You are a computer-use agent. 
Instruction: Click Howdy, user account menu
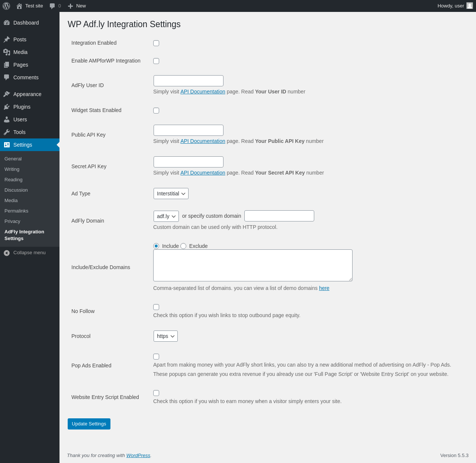coord(455,6)
